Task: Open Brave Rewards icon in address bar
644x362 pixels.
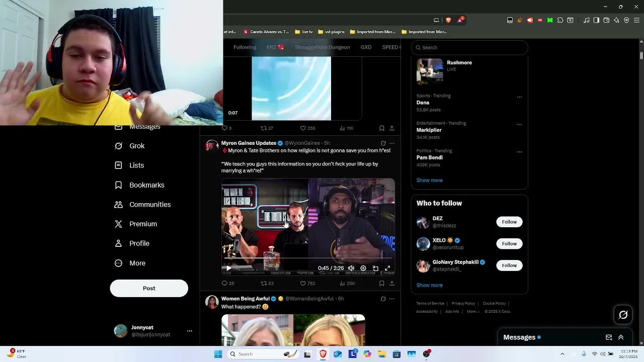Action: coord(460,20)
